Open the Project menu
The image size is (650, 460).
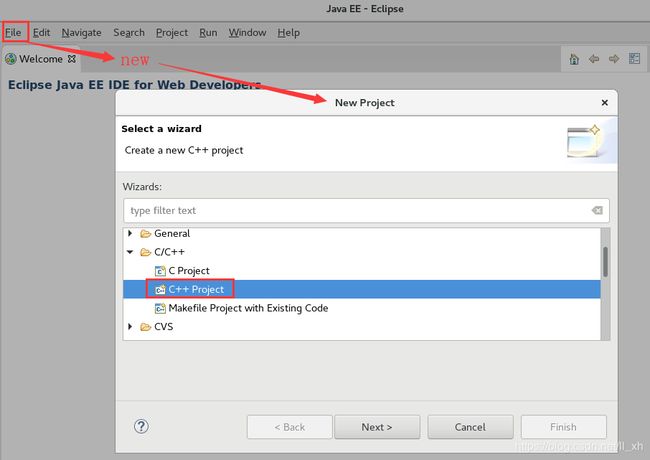point(172,32)
